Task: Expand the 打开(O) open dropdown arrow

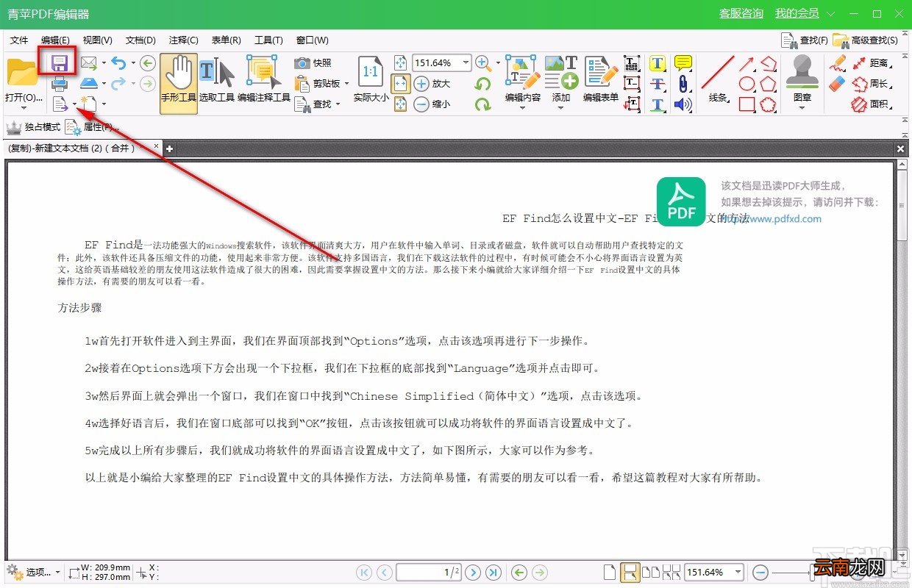Action: click(23, 108)
